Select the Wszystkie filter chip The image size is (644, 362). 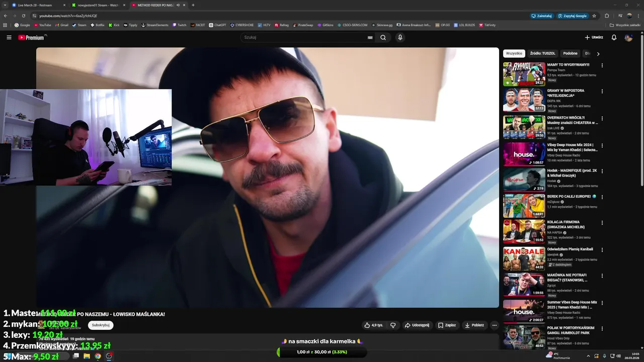(514, 53)
